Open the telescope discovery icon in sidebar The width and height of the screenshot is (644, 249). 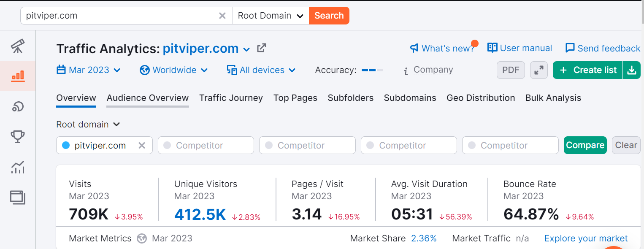(18, 46)
